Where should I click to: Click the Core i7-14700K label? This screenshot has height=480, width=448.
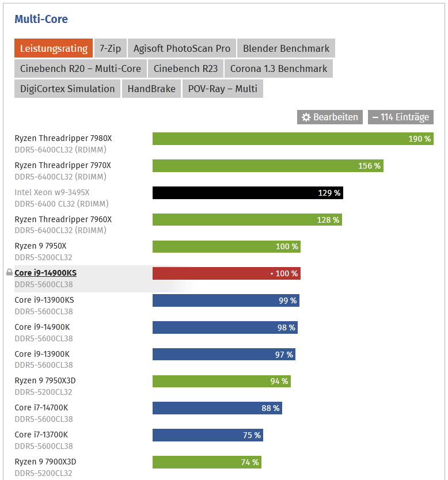tap(43, 407)
